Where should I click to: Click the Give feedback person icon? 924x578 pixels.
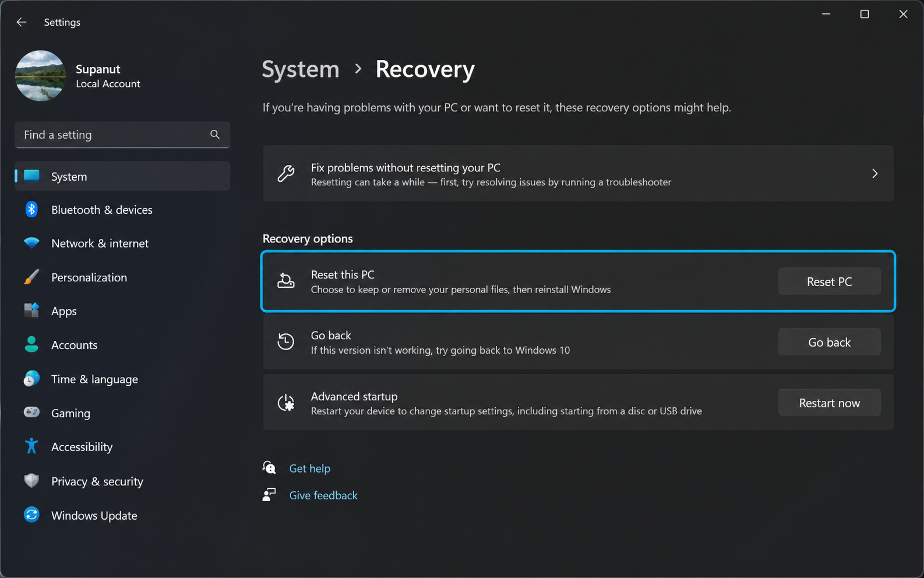click(x=269, y=495)
